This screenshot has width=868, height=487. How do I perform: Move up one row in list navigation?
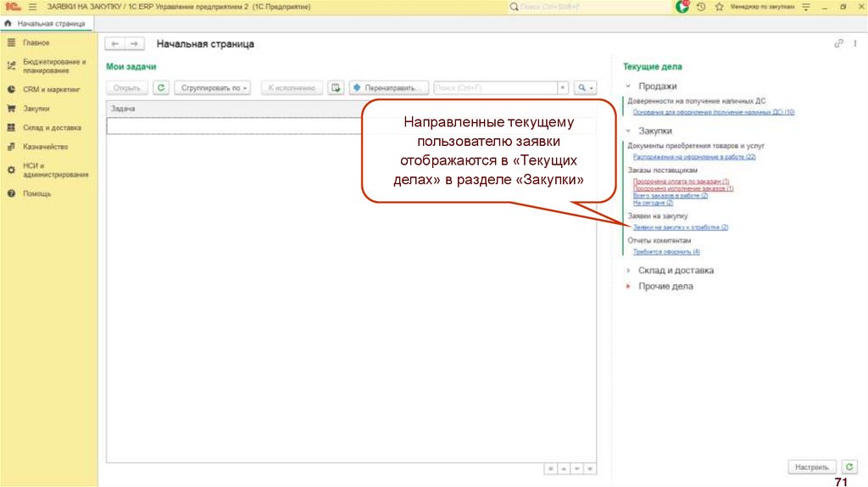pos(564,468)
